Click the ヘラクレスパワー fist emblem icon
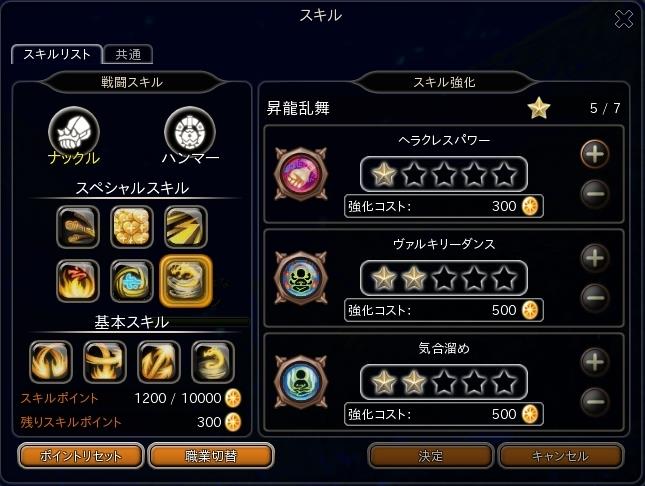 point(301,174)
